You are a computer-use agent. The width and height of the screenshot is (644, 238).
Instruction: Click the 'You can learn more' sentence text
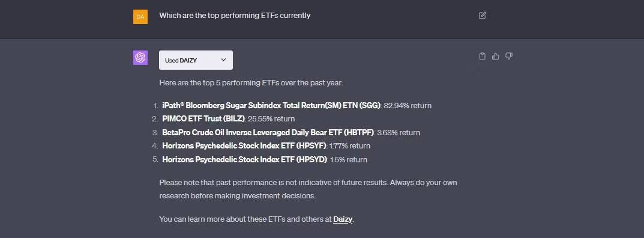[257, 219]
